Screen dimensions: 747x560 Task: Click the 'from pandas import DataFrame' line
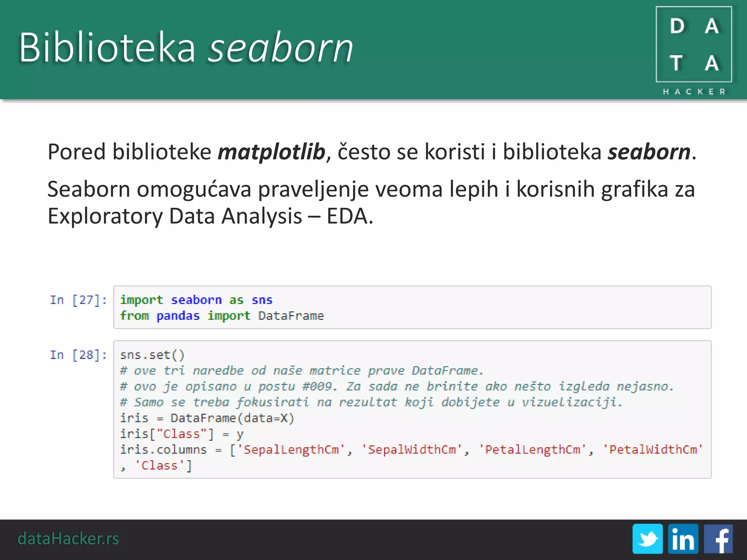pos(222,316)
